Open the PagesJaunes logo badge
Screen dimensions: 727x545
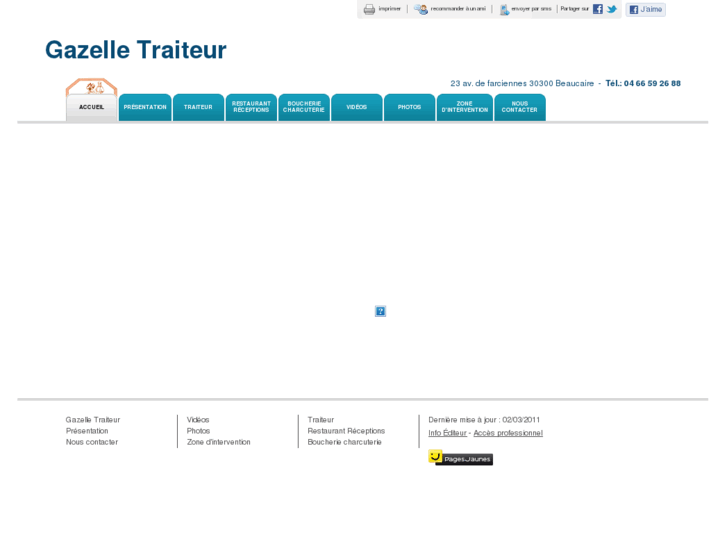[460, 458]
